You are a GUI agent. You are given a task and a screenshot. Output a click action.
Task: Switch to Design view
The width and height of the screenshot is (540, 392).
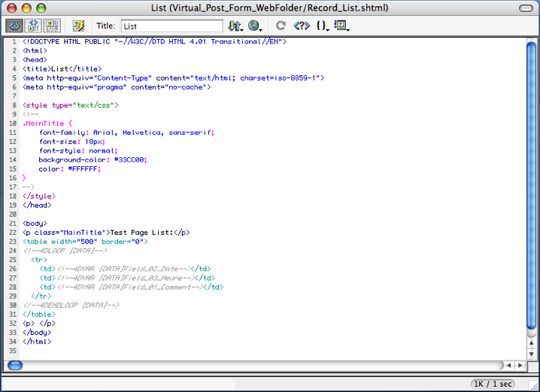51,26
